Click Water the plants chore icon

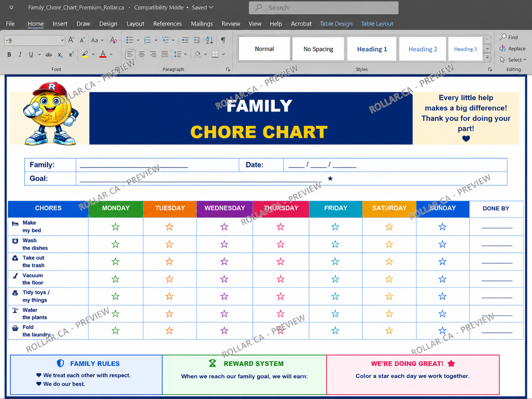click(15, 310)
